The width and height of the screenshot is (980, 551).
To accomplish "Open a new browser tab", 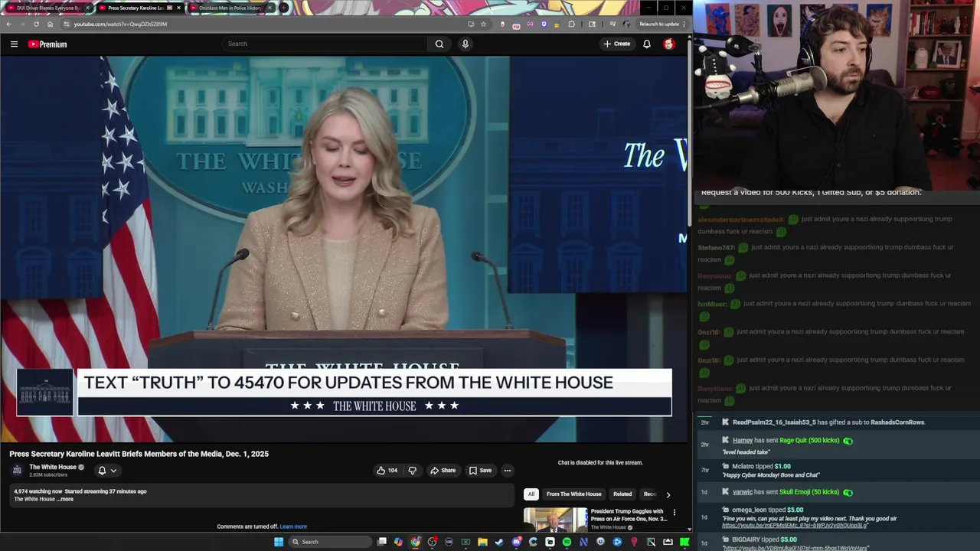I will (x=283, y=8).
